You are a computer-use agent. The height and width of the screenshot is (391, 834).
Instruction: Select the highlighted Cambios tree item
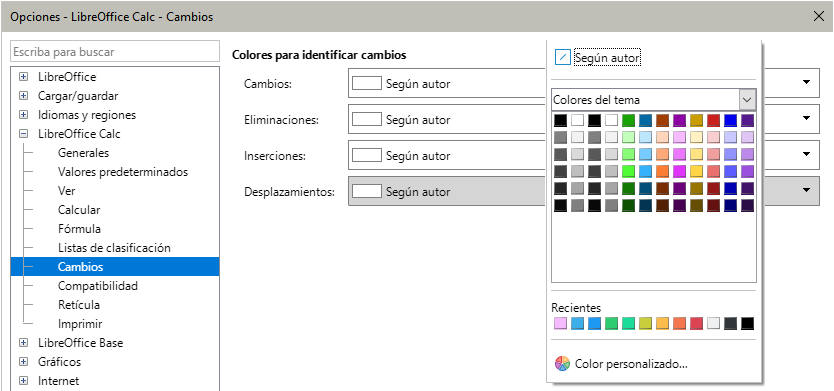point(115,267)
